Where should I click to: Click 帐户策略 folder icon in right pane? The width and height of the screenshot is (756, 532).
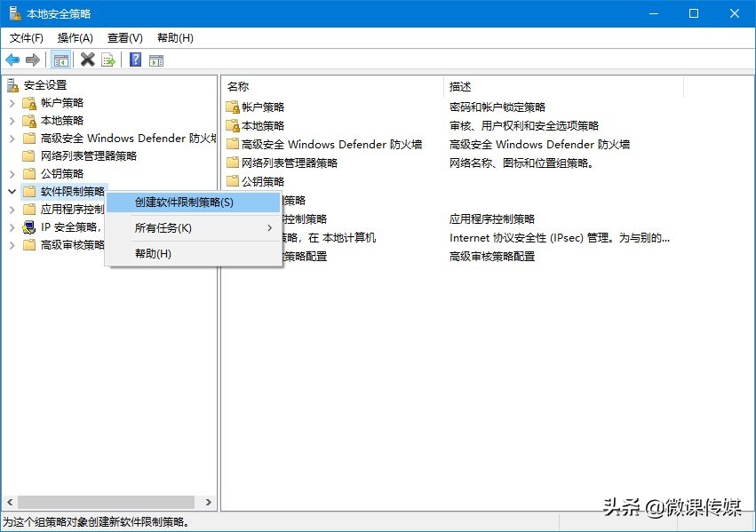(233, 107)
